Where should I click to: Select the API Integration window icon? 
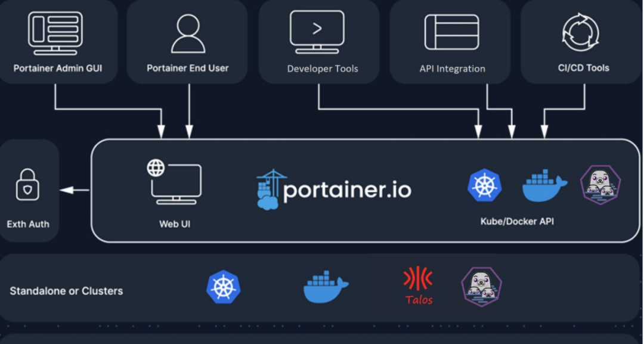point(452,32)
